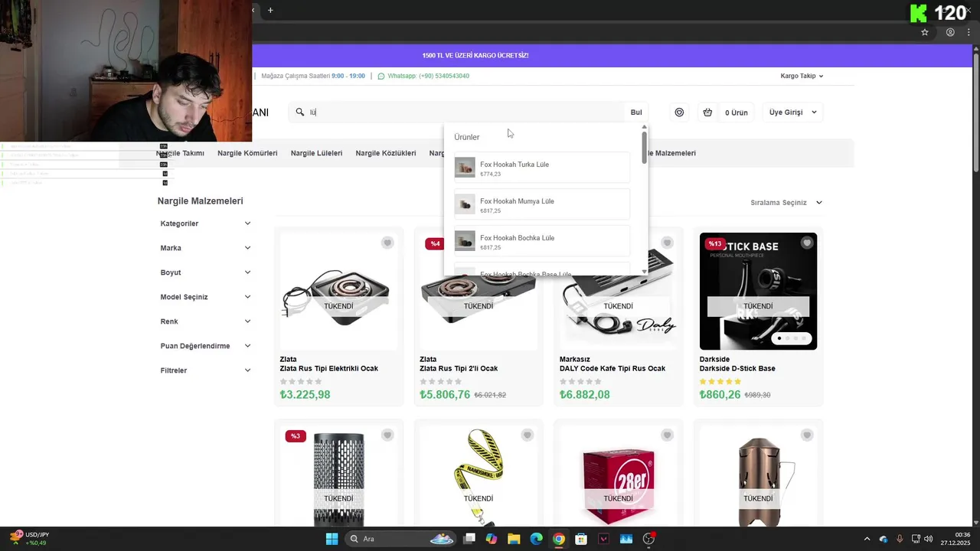Favorite the bronze chimney product
The image size is (980, 551).
click(807, 435)
